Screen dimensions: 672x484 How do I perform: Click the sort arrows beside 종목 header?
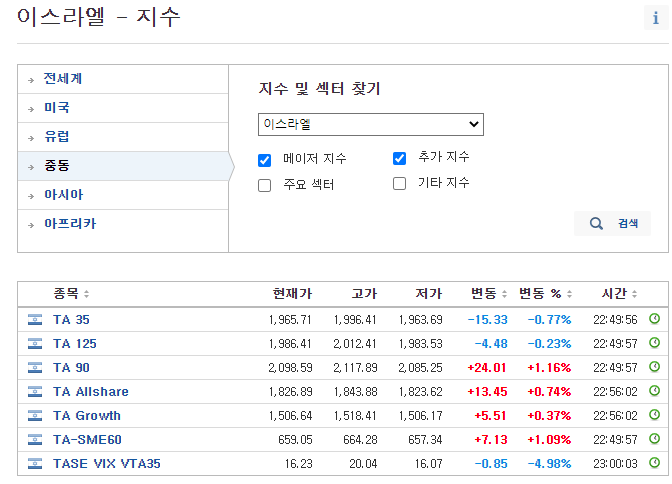(x=86, y=294)
